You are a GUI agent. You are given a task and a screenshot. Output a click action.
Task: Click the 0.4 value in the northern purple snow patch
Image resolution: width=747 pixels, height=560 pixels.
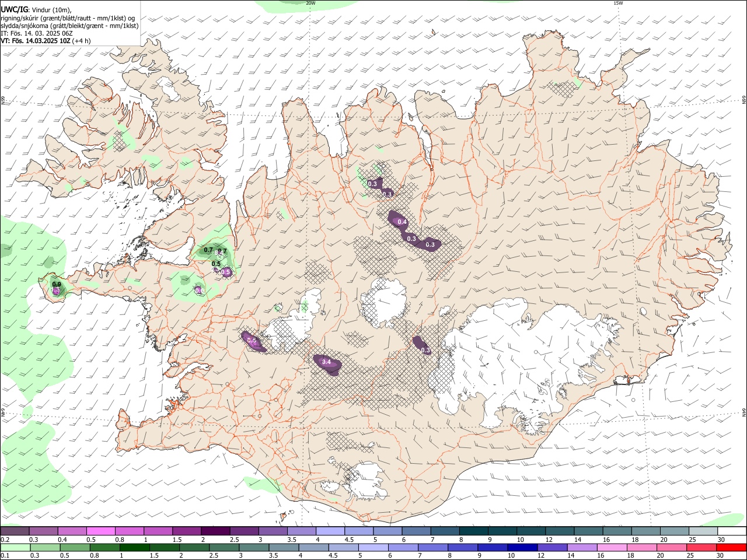point(402,222)
